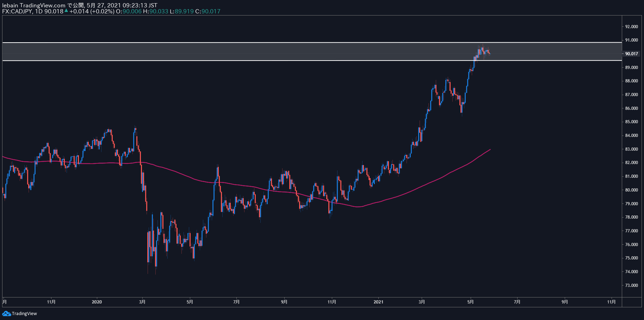Select the current price label 90.017 on the axis
Image resolution: width=644 pixels, height=320 pixels.
coord(631,54)
